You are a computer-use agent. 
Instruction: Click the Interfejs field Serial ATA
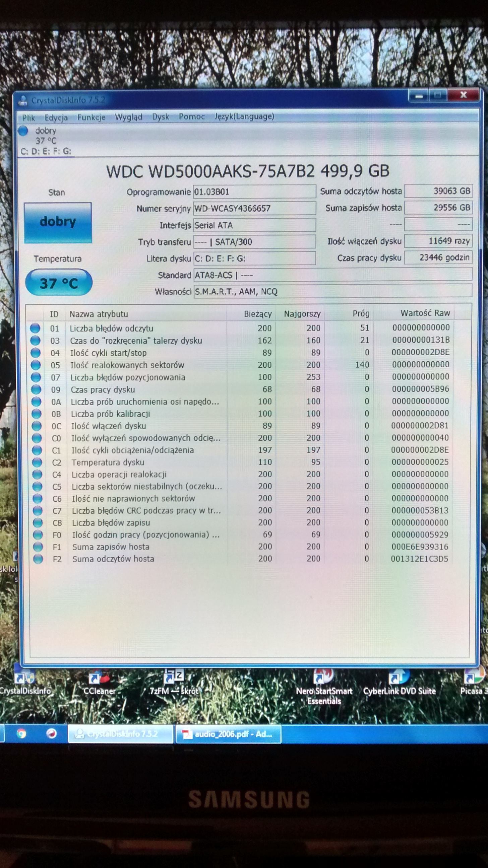click(254, 225)
